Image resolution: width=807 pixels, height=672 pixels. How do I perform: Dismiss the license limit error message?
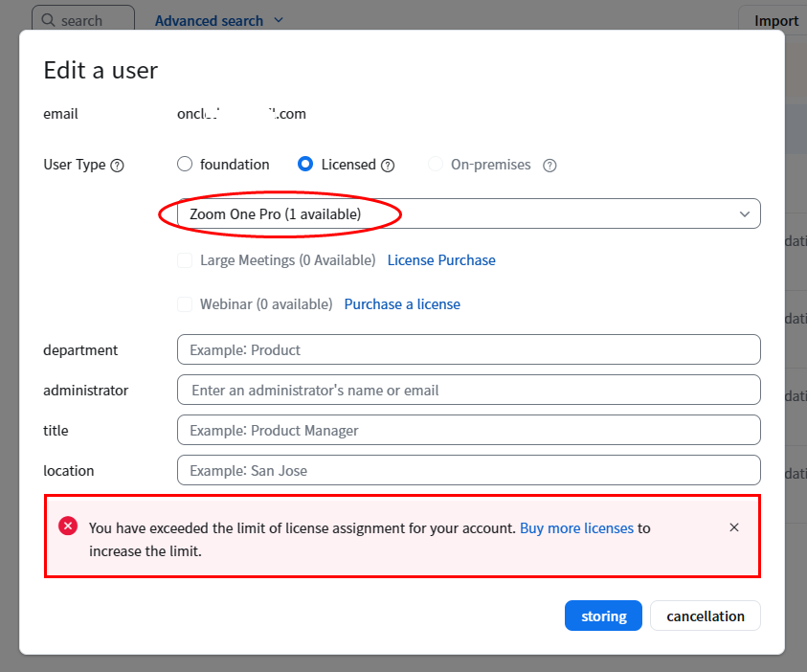pos(734,527)
